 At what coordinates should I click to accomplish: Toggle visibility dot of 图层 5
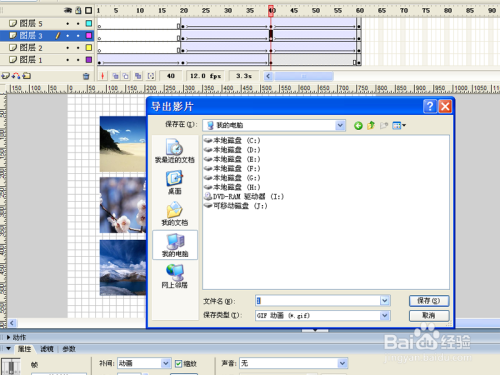point(68,23)
